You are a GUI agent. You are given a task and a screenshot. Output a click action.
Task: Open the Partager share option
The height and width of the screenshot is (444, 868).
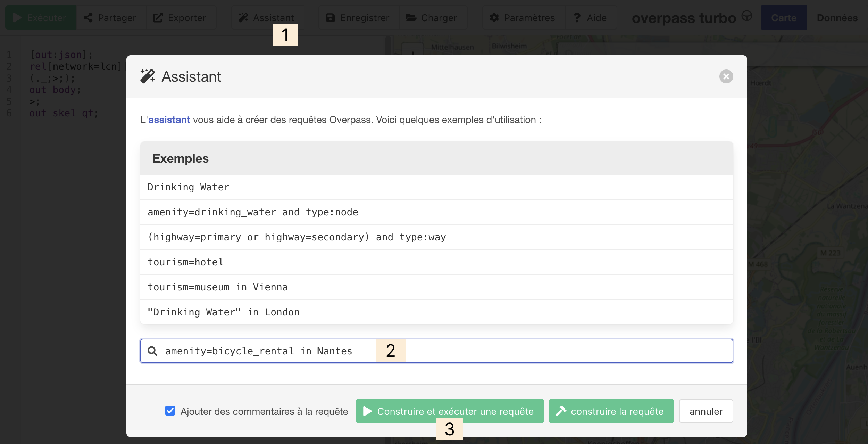[x=111, y=18]
